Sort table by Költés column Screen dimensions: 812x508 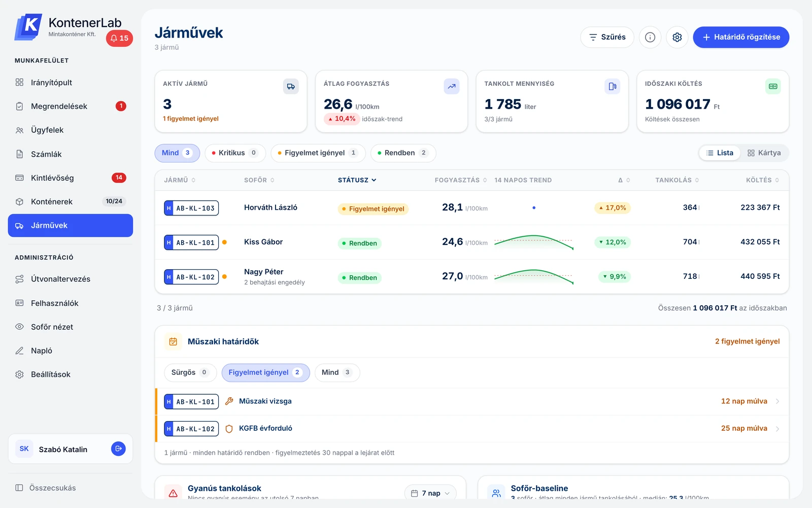point(763,180)
